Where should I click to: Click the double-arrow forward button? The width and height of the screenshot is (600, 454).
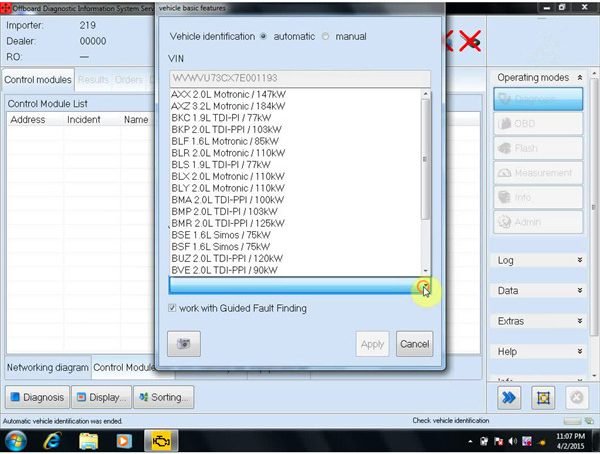point(509,398)
